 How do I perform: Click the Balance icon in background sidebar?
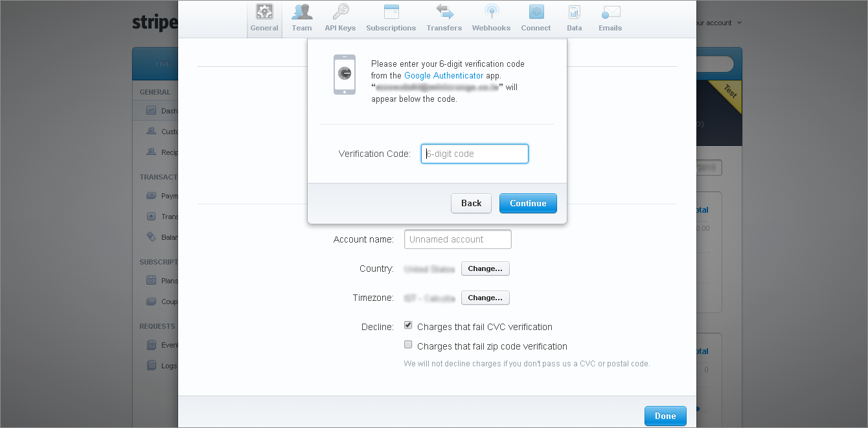(x=151, y=237)
